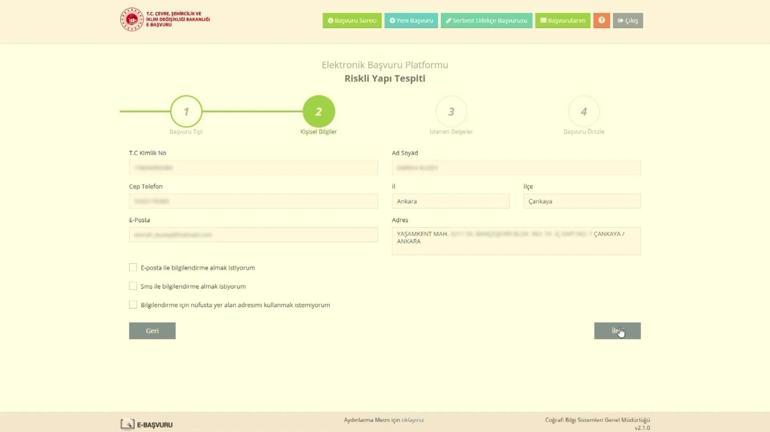Click the orange help question mark icon
This screenshot has width=770, height=432.
[x=602, y=21]
